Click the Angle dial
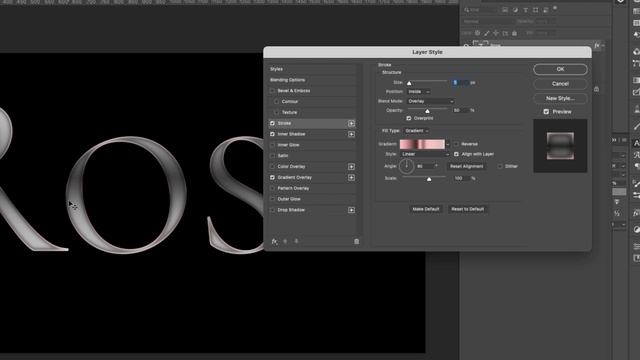The height and width of the screenshot is (360, 640). click(x=407, y=166)
